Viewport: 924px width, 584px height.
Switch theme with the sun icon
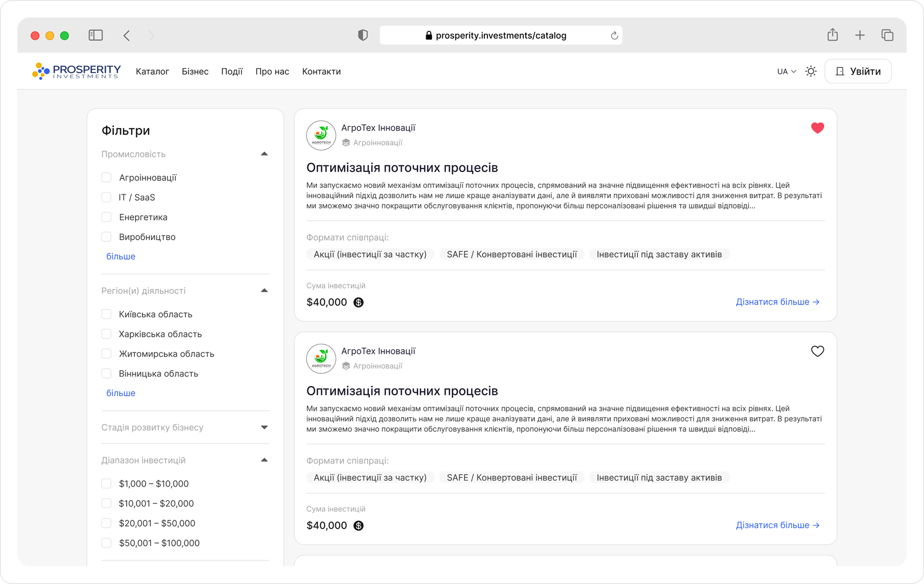[x=810, y=71]
